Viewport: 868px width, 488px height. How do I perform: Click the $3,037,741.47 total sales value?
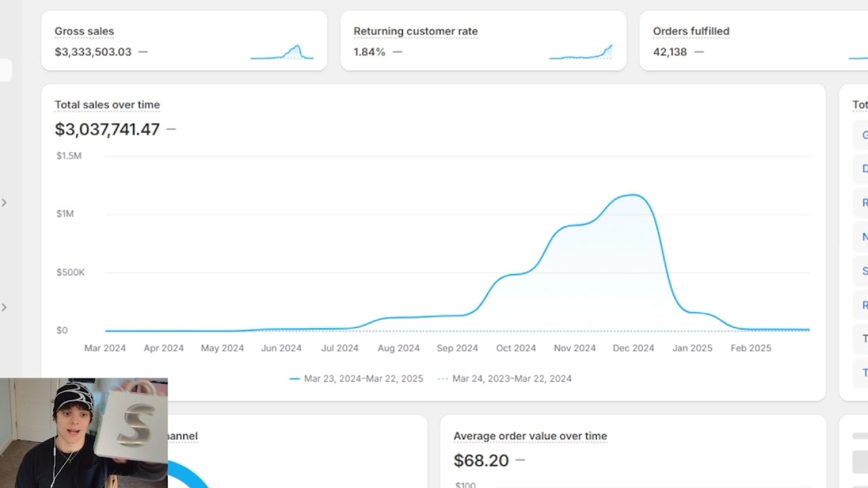click(107, 129)
